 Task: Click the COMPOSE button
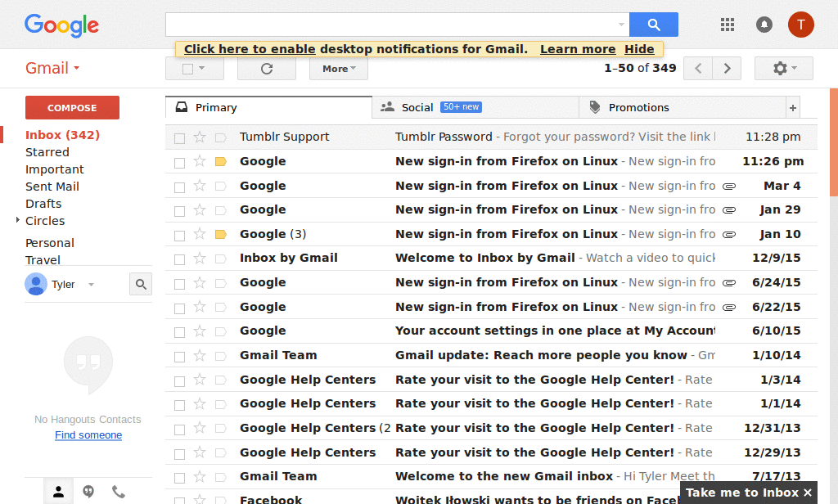pos(72,107)
